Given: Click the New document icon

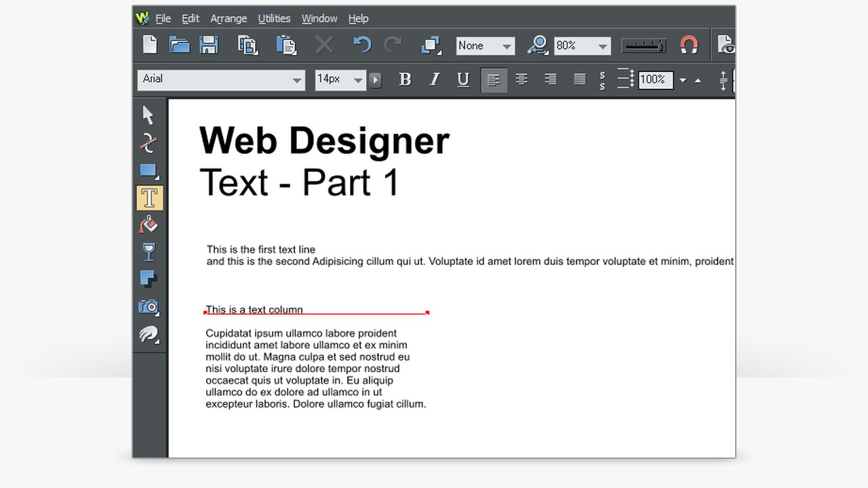Looking at the screenshot, I should (150, 45).
